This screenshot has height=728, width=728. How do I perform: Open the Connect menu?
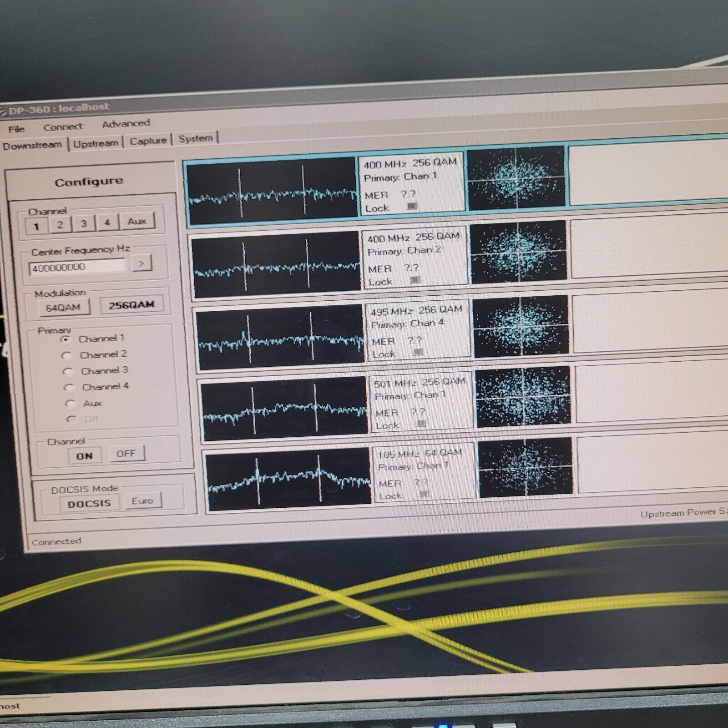pyautogui.click(x=63, y=127)
